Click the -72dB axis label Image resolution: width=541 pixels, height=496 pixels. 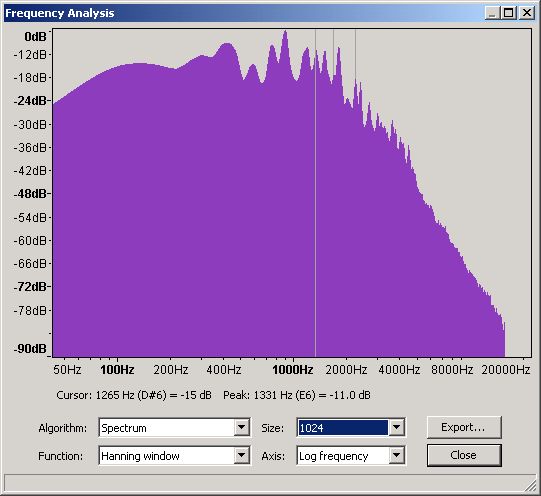click(30, 286)
